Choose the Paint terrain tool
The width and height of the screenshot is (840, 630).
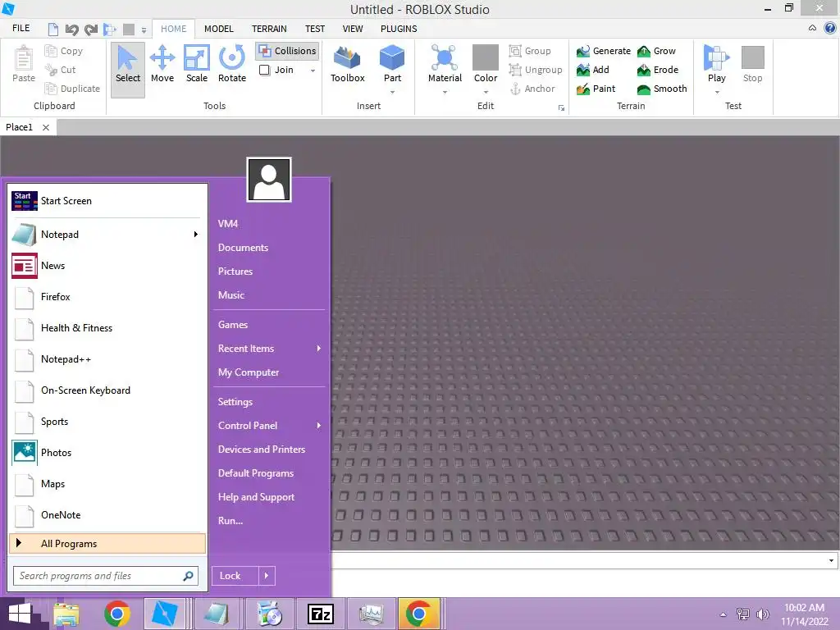(596, 89)
